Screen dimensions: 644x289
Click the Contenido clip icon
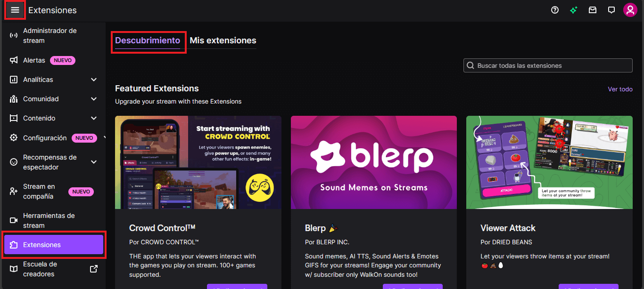coord(14,118)
